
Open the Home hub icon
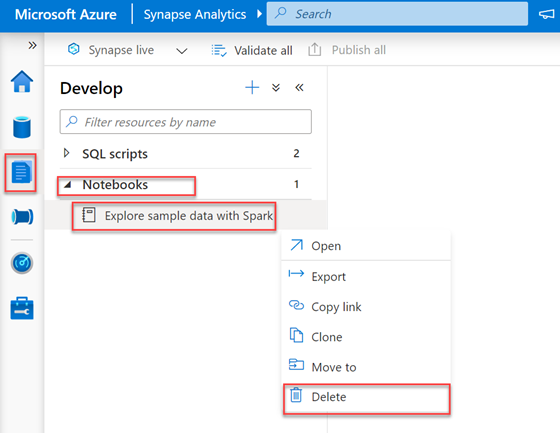22,81
